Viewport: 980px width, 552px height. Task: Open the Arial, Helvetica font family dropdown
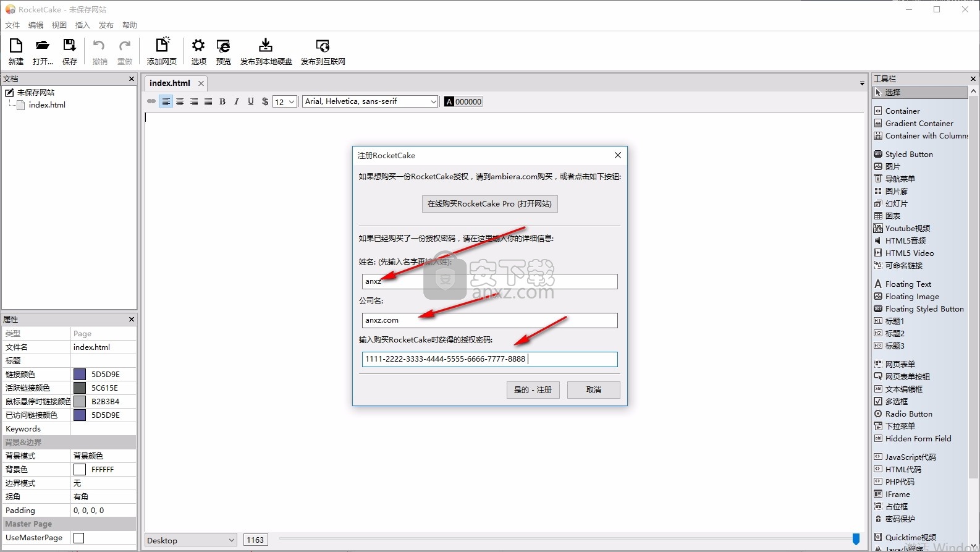(370, 101)
